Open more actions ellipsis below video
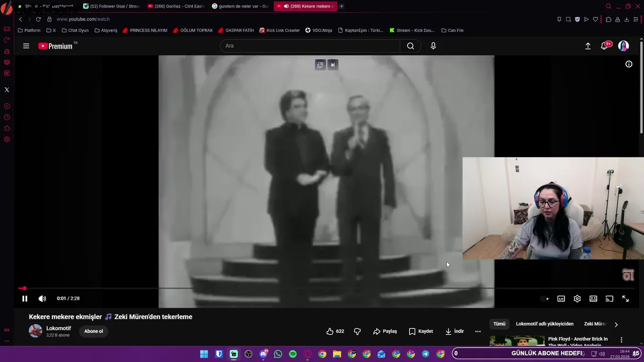The height and width of the screenshot is (362, 644). [x=478, y=331]
